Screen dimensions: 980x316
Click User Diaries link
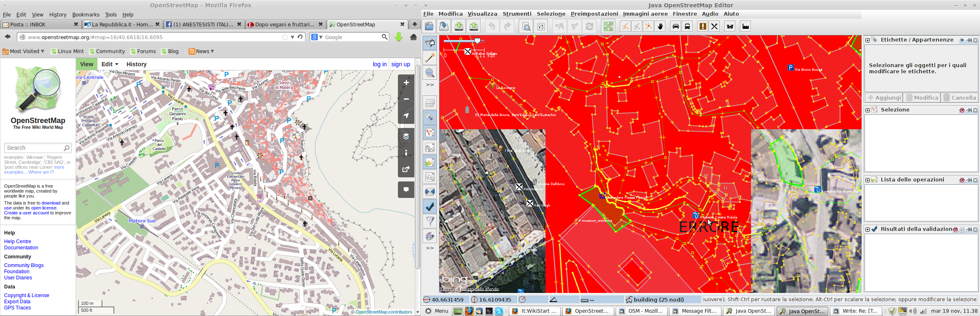pyautogui.click(x=18, y=278)
